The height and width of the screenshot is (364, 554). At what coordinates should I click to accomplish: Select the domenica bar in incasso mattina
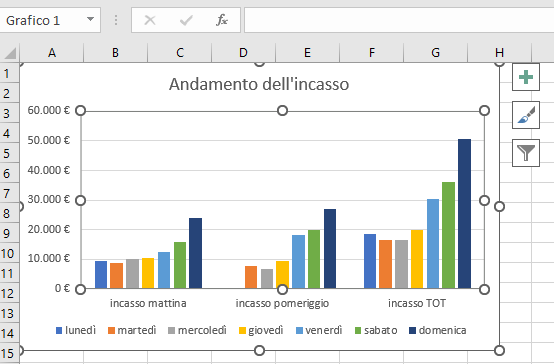[195, 253]
